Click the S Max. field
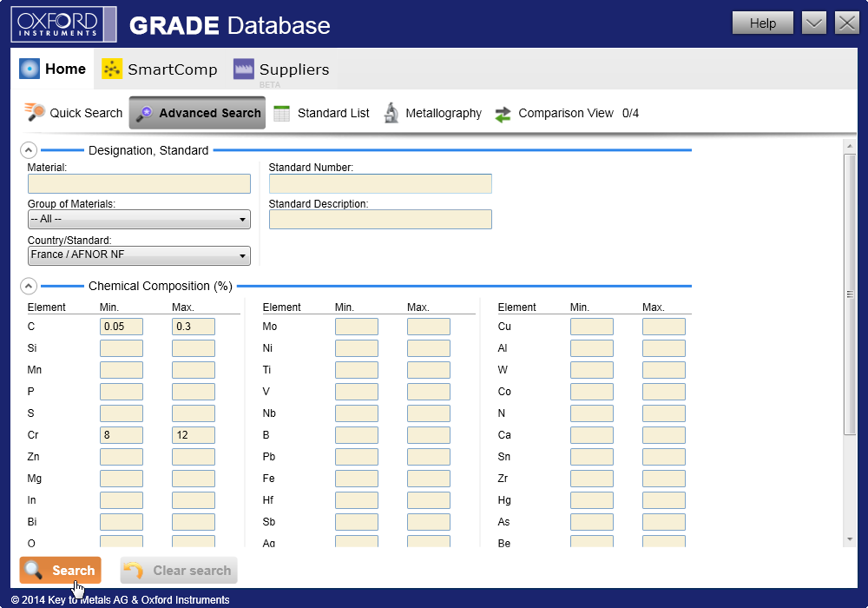 (194, 413)
